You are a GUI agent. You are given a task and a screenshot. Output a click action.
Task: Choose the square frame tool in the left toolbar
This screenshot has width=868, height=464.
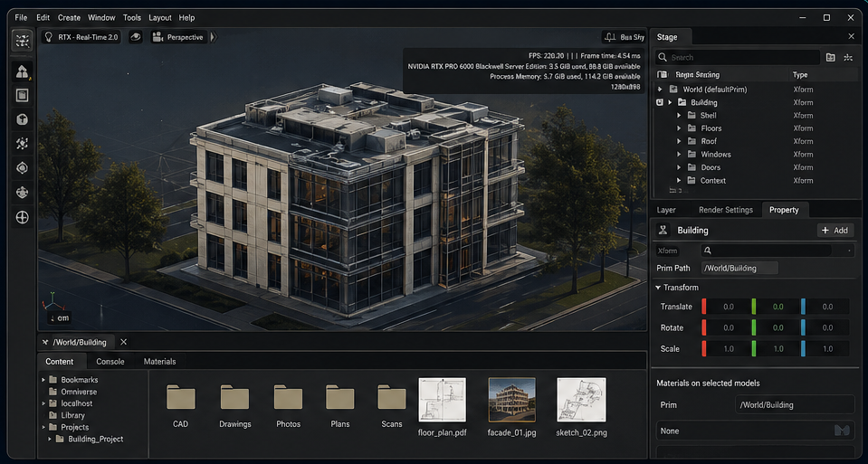coord(22,96)
